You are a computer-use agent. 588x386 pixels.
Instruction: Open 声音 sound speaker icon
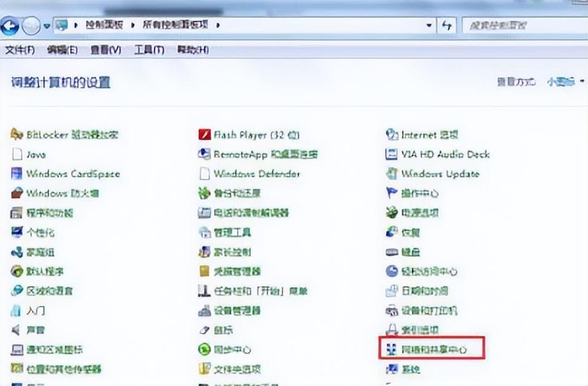[16, 330]
